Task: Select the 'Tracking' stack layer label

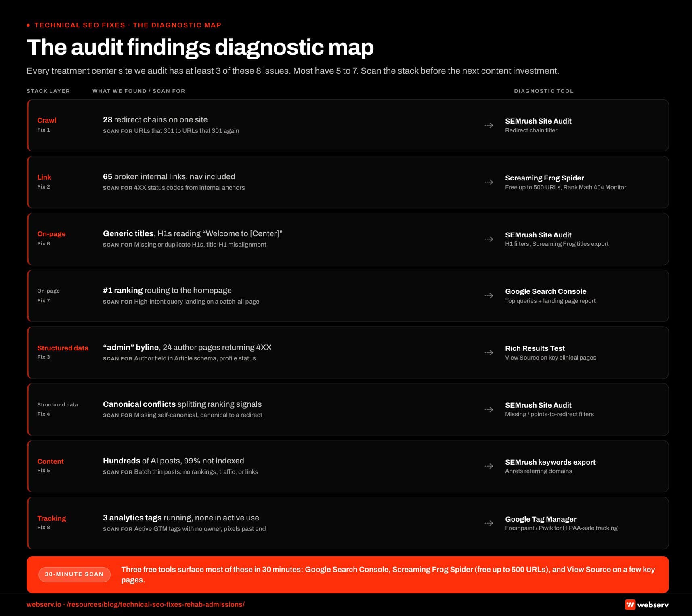Action: pos(52,518)
